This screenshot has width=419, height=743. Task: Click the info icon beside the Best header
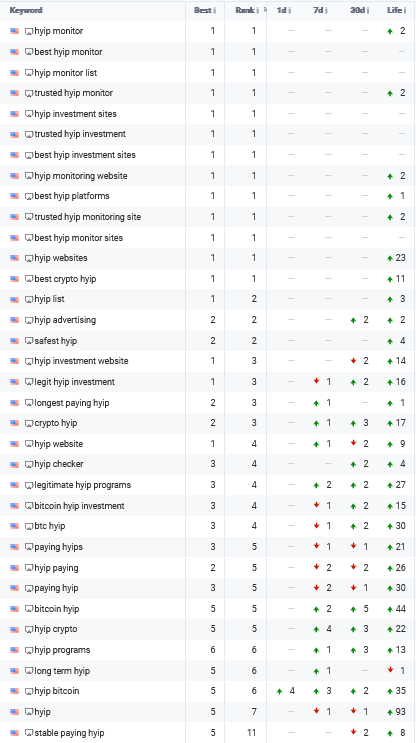pos(215,10)
